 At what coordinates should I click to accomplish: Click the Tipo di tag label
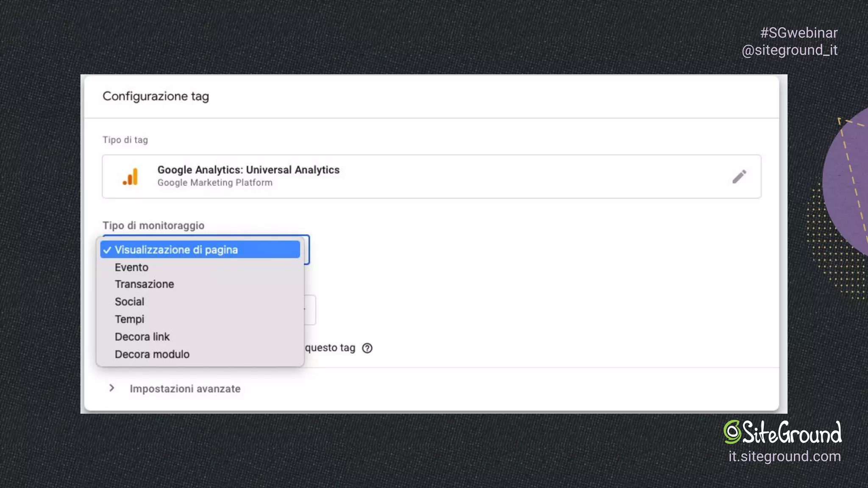click(125, 140)
